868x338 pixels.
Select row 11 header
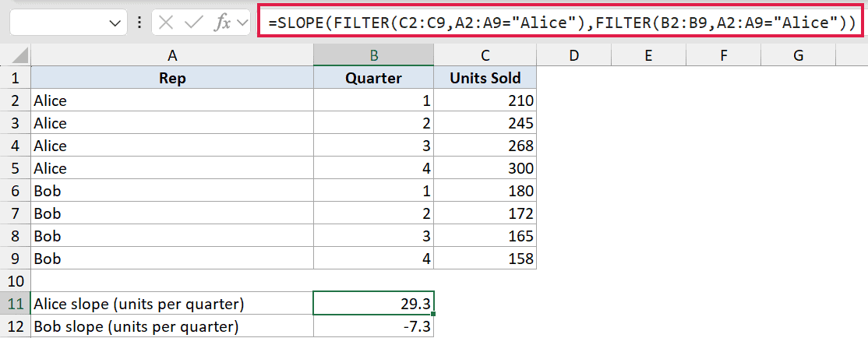pyautogui.click(x=15, y=303)
